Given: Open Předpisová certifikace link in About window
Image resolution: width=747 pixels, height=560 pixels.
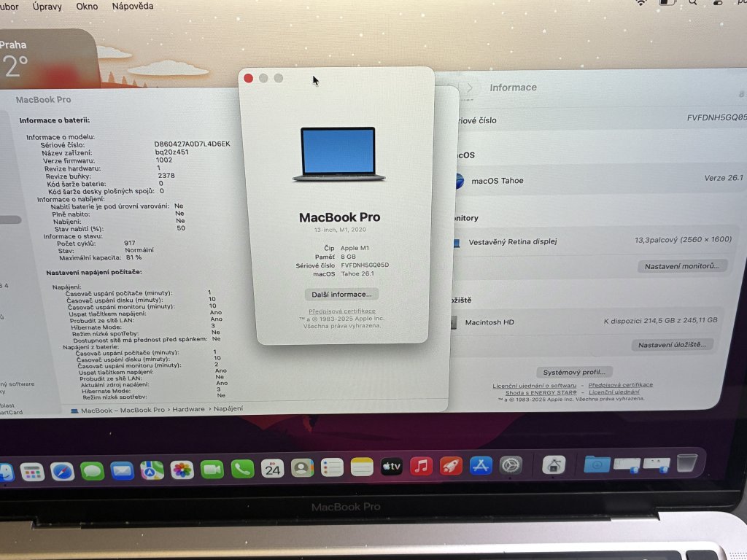Looking at the screenshot, I should pos(341,311).
